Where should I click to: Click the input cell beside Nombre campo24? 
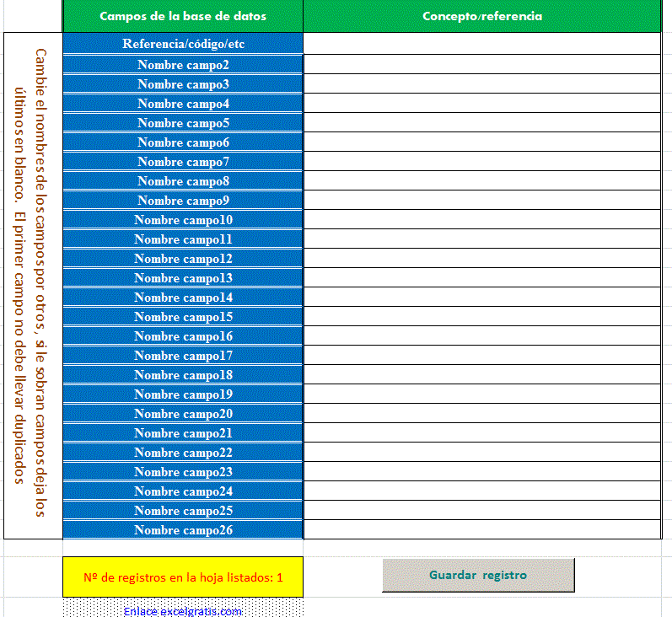tap(482, 491)
